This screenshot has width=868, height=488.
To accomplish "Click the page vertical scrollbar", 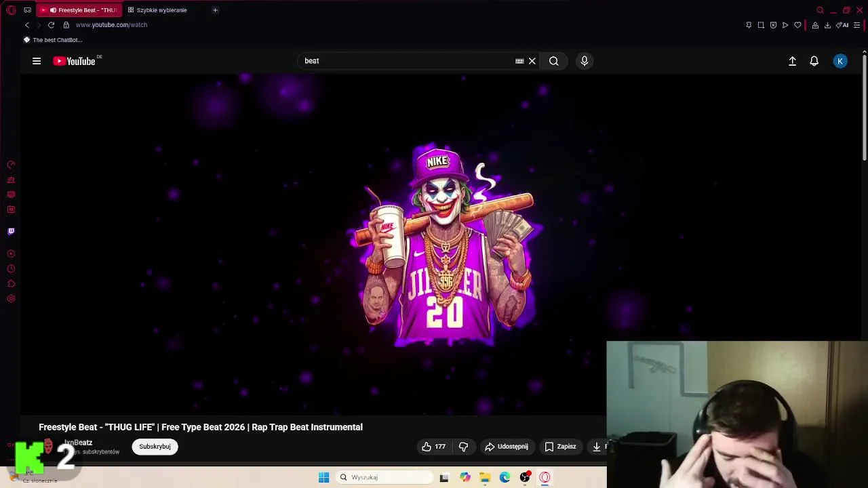I will 864,108.
